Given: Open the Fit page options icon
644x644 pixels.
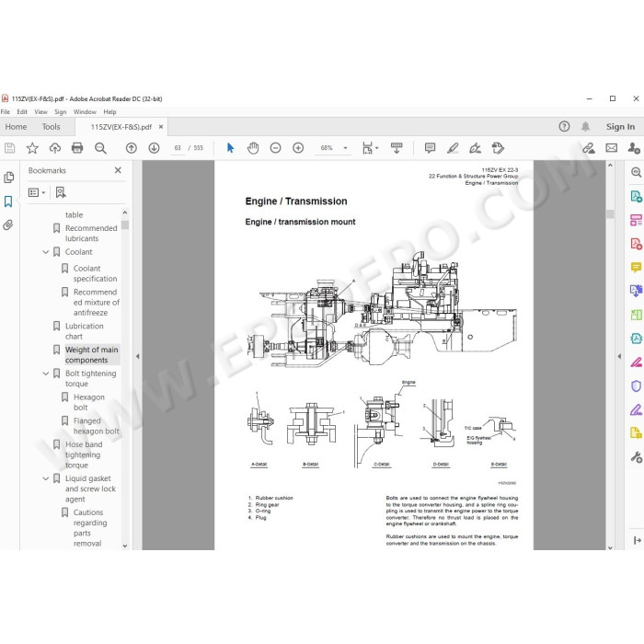Looking at the screenshot, I should [370, 148].
